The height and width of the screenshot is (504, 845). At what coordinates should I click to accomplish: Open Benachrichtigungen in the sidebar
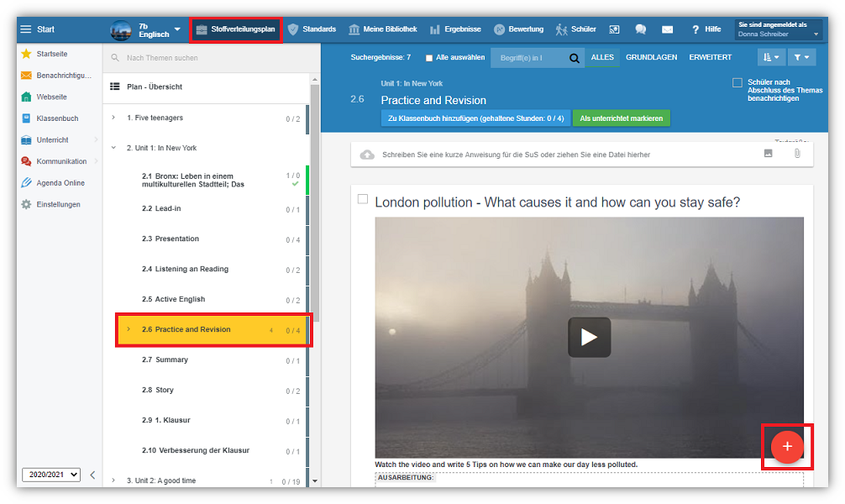click(56, 76)
